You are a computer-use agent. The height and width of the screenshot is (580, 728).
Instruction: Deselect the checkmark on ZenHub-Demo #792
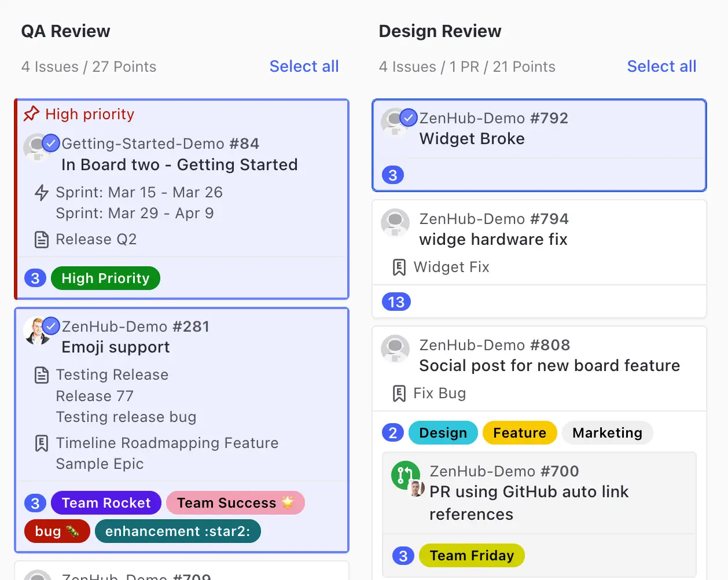[409, 118]
